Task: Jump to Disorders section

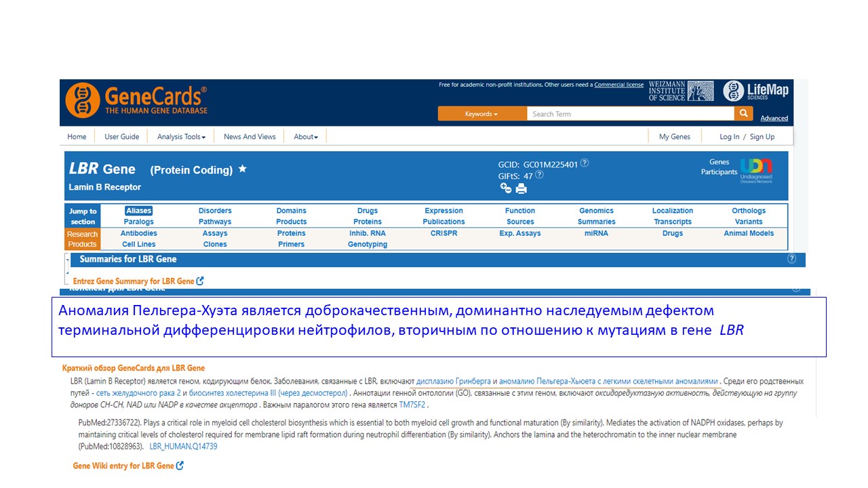Action: point(215,211)
